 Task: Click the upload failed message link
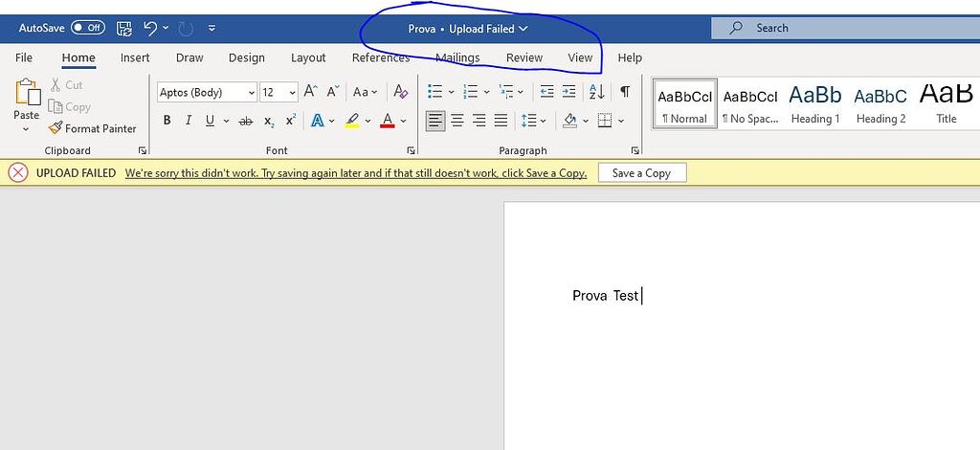coord(356,173)
